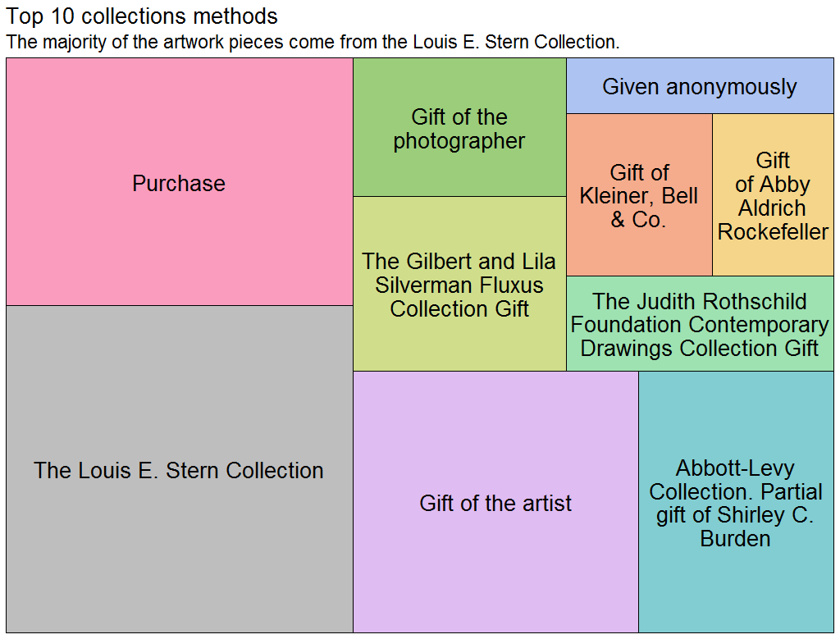Click the "Rockefeller" word in the yellow tile

click(773, 232)
